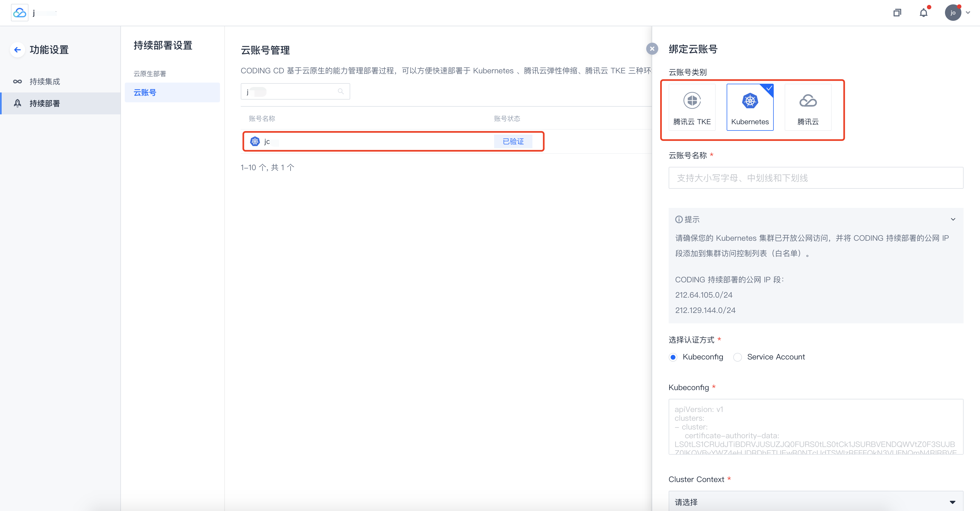Viewport: 980px width, 511px height.
Task: Go back with the arrow next to 功能设置
Action: [18, 50]
